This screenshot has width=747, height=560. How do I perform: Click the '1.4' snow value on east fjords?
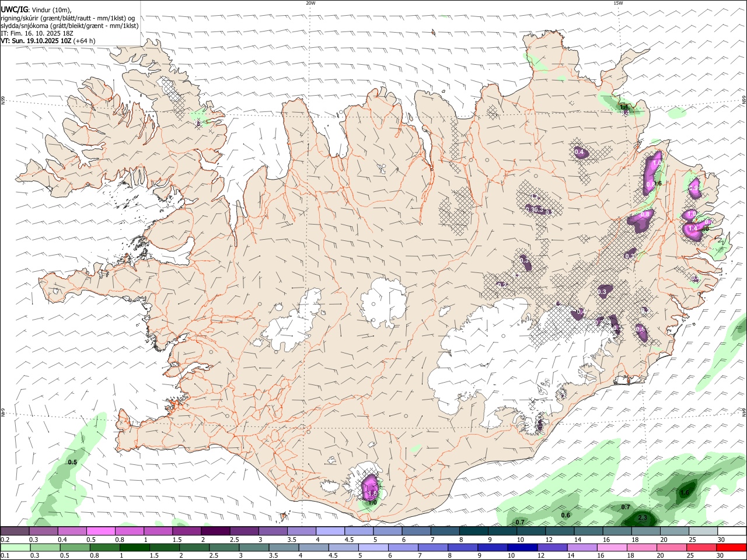[693, 229]
